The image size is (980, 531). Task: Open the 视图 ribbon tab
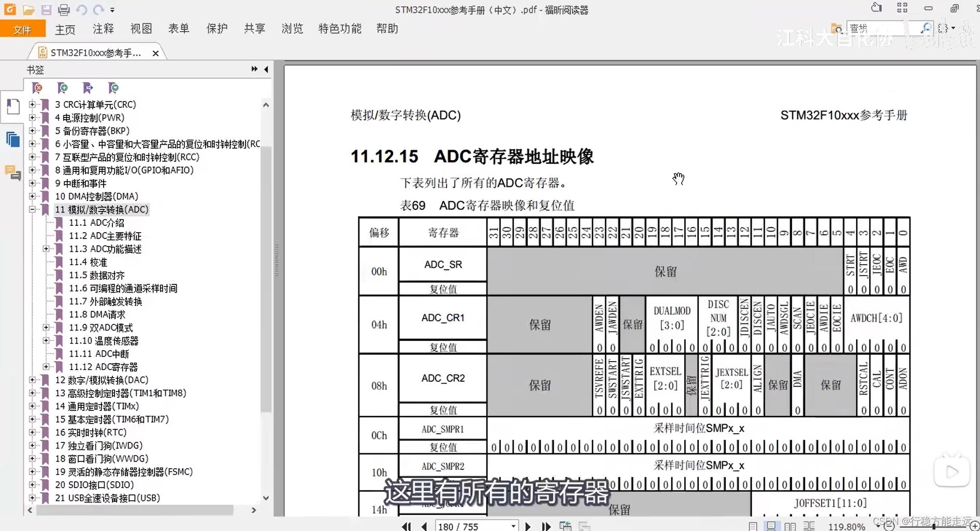coord(141,29)
